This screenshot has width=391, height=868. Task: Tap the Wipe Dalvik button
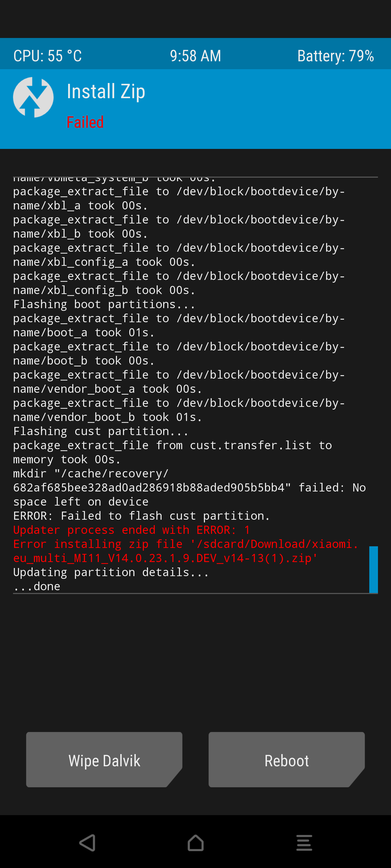(104, 759)
